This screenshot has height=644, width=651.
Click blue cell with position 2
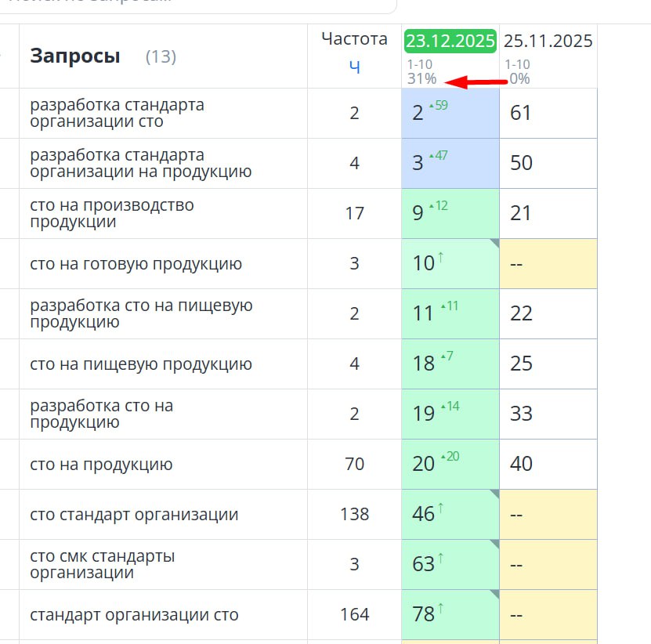coord(450,113)
